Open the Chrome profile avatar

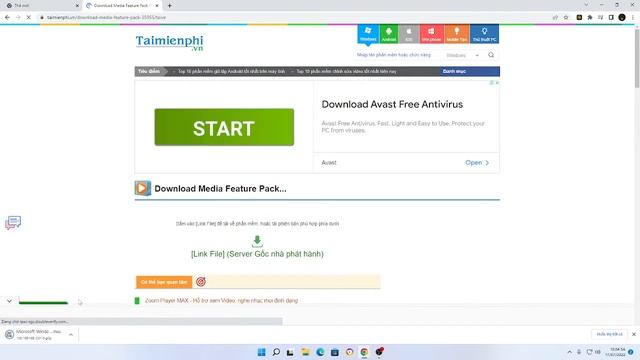pos(622,17)
